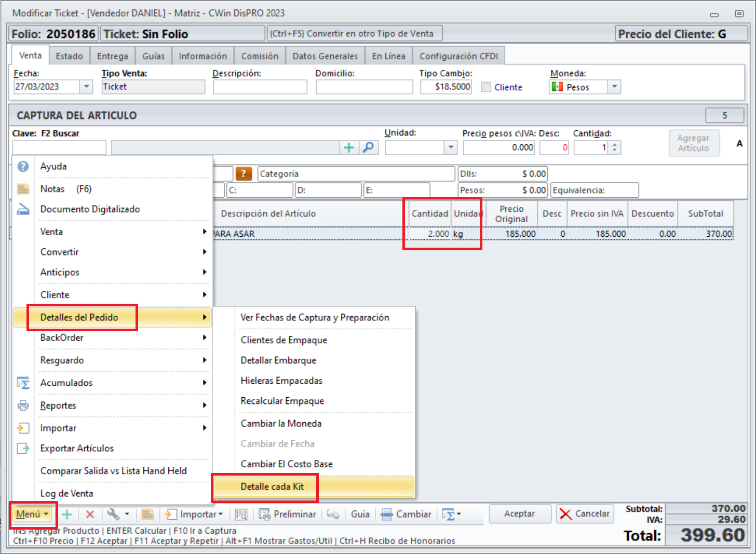Switch to the Información tab

coord(203,56)
